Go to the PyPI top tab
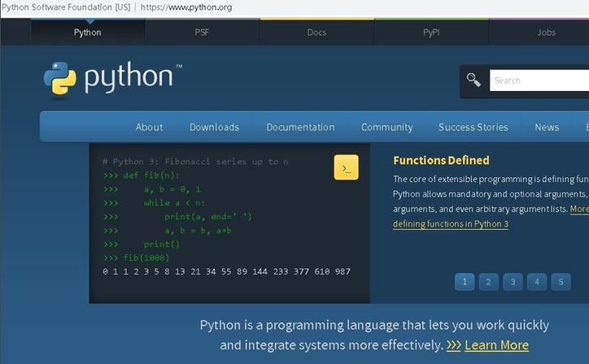Image resolution: width=589 pixels, height=364 pixels. pos(431,32)
